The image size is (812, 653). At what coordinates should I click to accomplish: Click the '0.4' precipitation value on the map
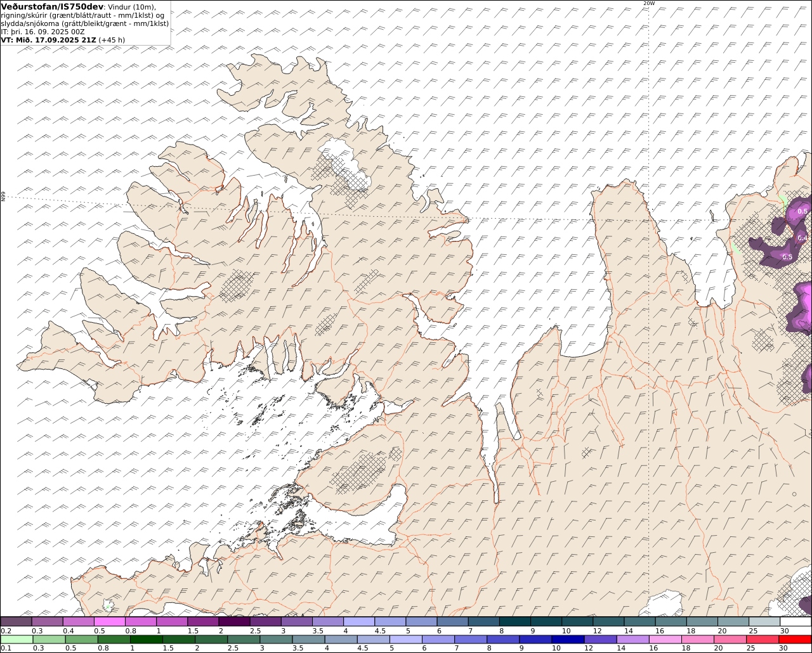click(x=802, y=238)
